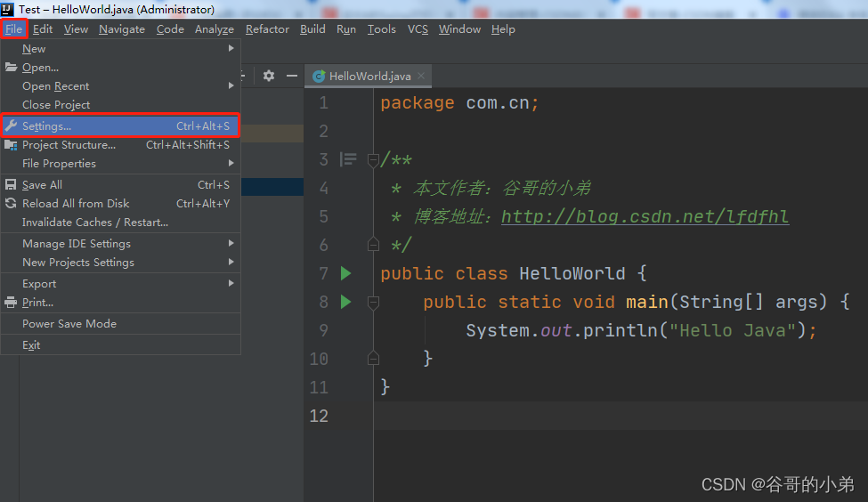Open the Window menu
Image resolution: width=868 pixels, height=502 pixels.
pos(459,28)
